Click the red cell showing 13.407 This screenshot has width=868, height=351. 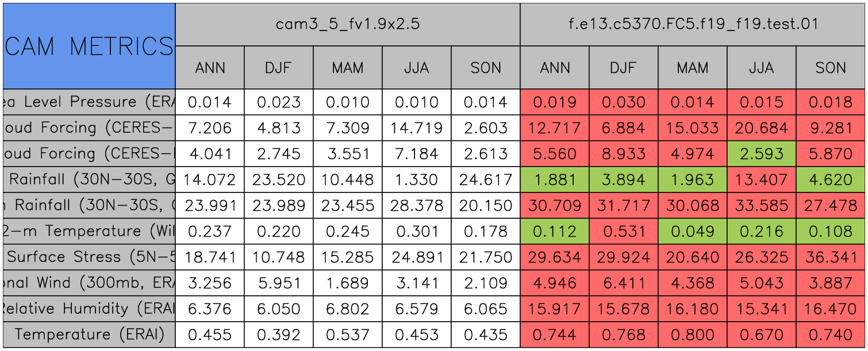pyautogui.click(x=761, y=180)
